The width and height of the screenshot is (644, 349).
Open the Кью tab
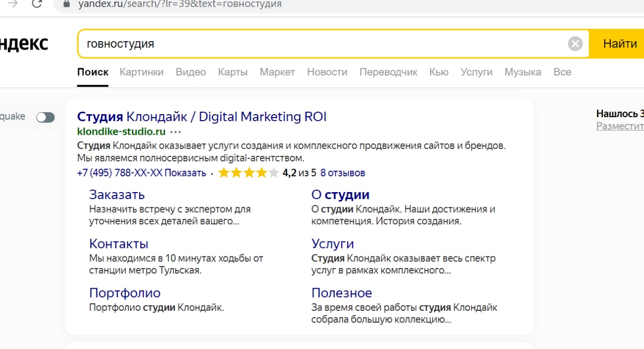tap(439, 72)
